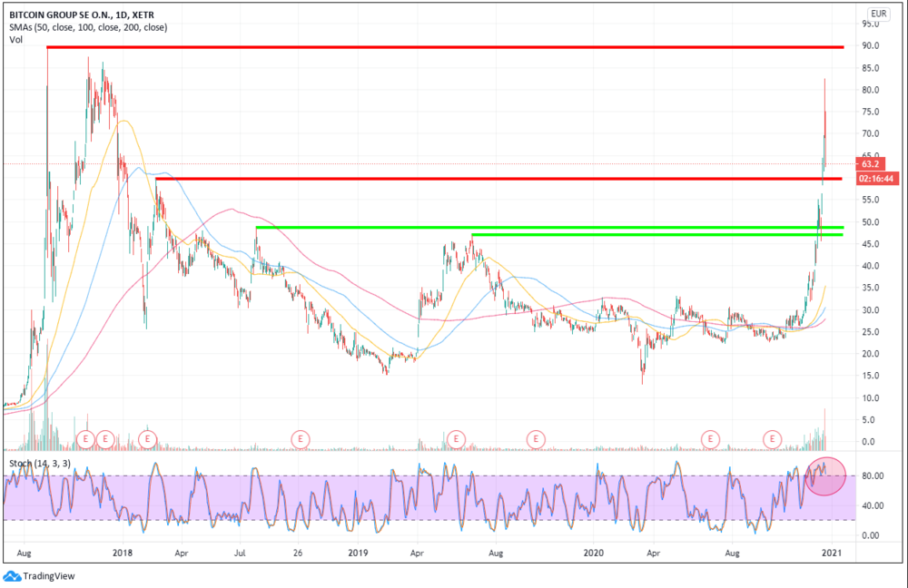Click the current price label 63.2

coord(870,163)
